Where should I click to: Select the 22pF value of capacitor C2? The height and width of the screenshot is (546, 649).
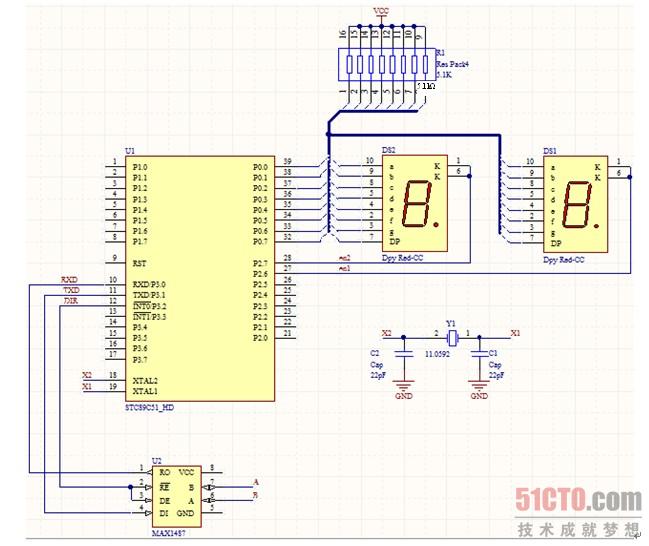coord(378,375)
